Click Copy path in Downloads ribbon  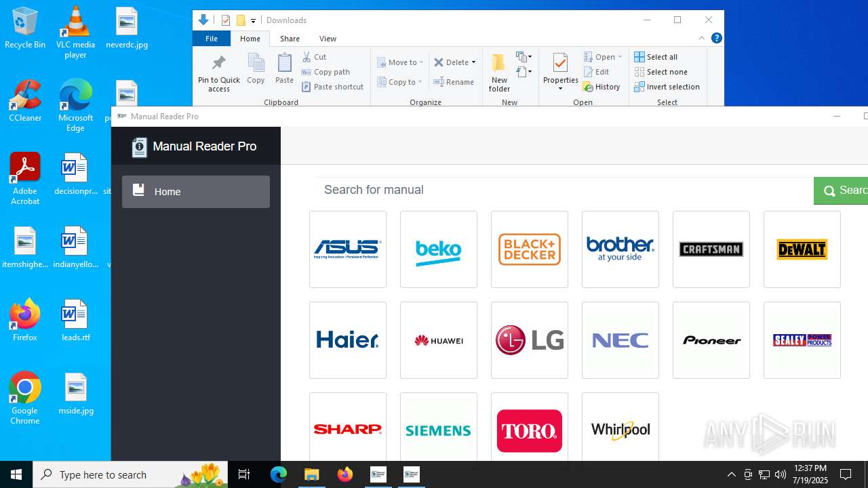(x=325, y=72)
